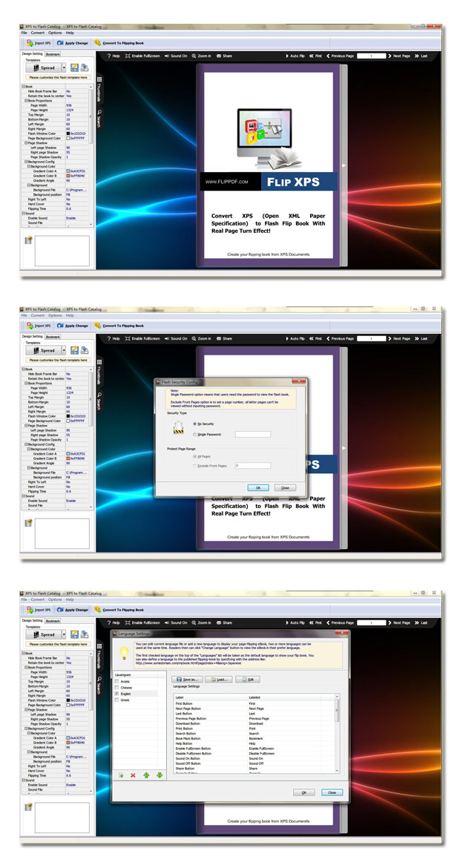Click Zoom in, window without a dialog
Screen dimensions: 460x868
(x=202, y=56)
